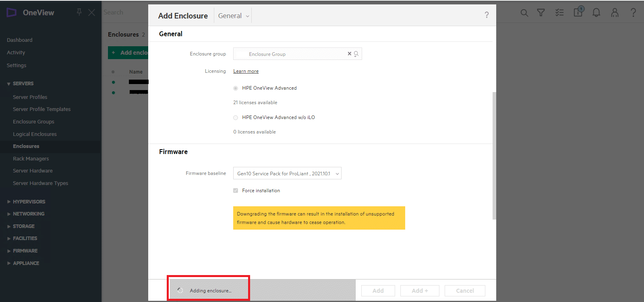This screenshot has width=644, height=302.
Task: Open the user session icon
Action: (615, 13)
